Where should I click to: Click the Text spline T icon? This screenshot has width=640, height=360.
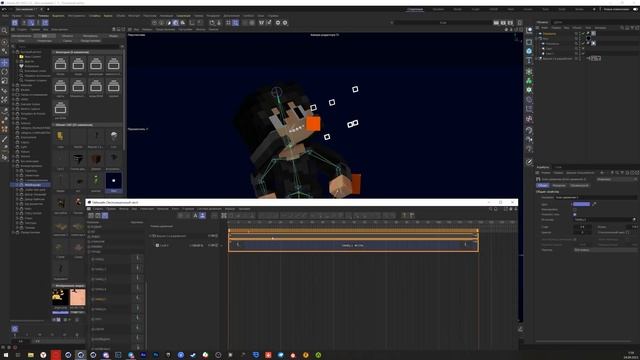click(529, 61)
